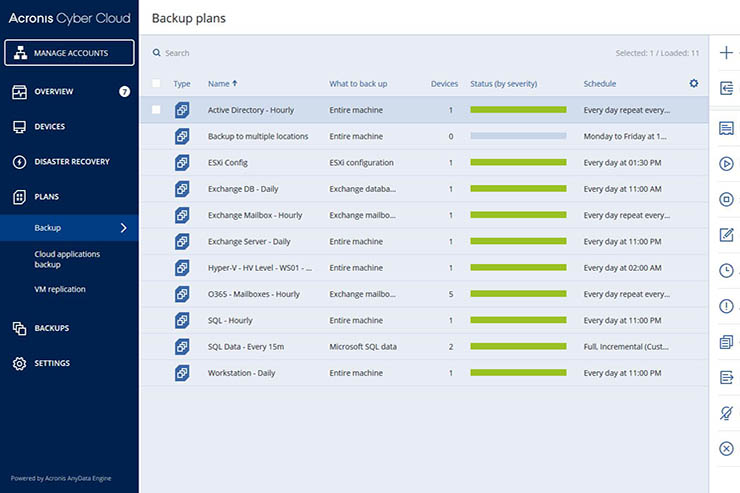
Task: Check the Active Directory - Hourly row checkbox
Action: tap(156, 110)
